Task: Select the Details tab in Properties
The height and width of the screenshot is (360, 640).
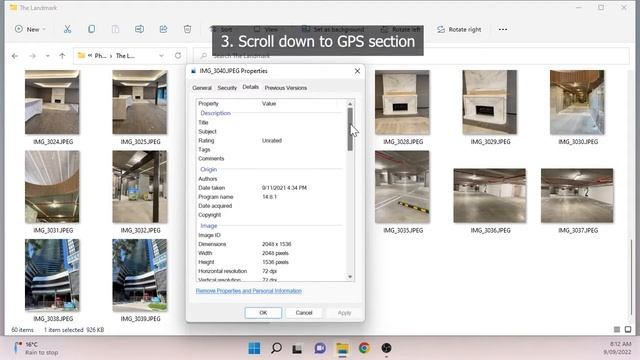Action: click(251, 87)
